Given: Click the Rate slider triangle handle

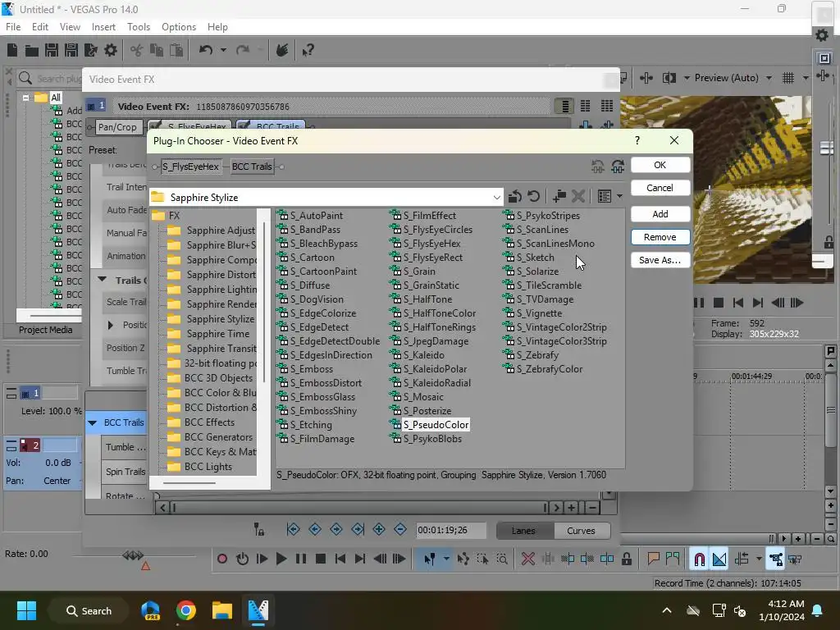Looking at the screenshot, I should point(145,566).
